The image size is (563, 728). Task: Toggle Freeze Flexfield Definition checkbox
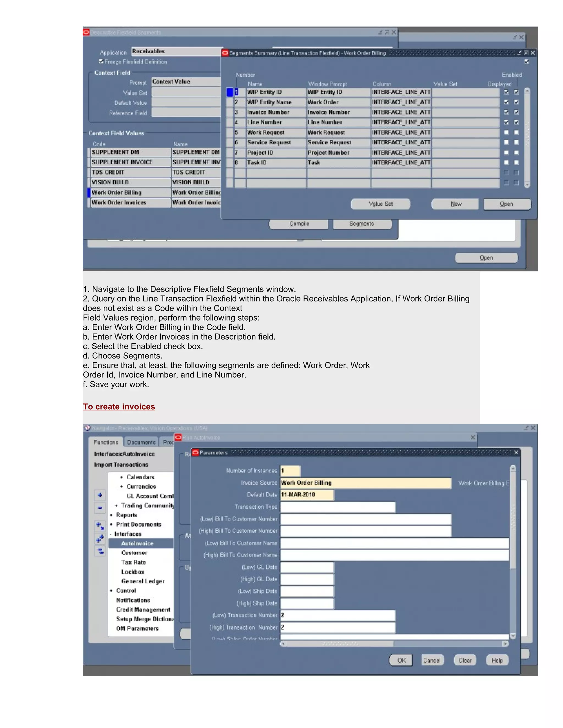(101, 61)
